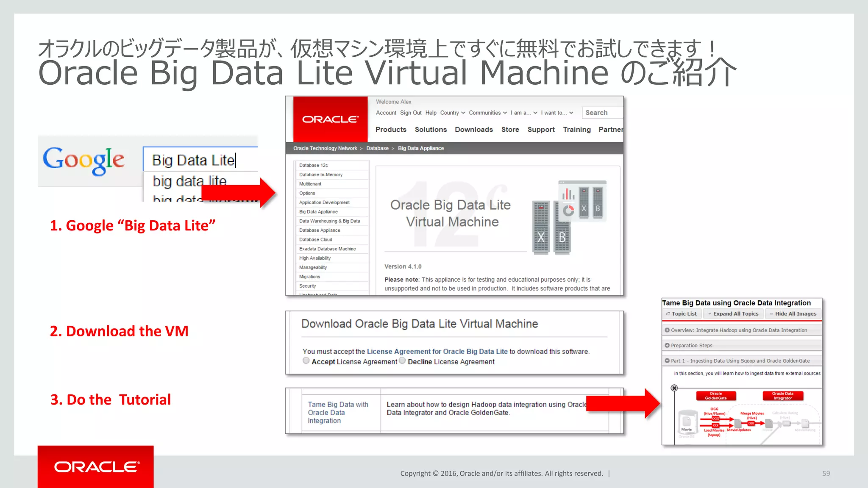Click the 'Welcome Alex' text
The height and width of the screenshot is (488, 868).
[393, 102]
